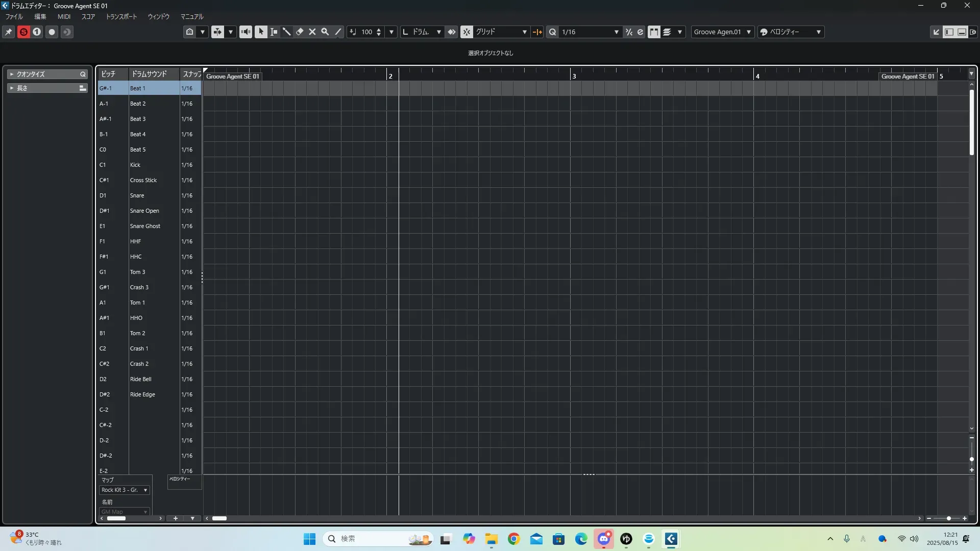Select the Erase tool
The height and width of the screenshot is (551, 980).
[x=300, y=32]
